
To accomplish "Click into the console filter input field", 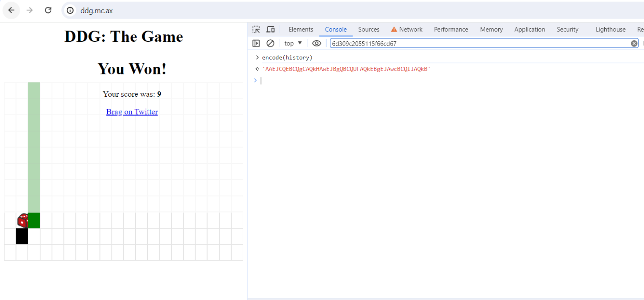I will coord(477,43).
